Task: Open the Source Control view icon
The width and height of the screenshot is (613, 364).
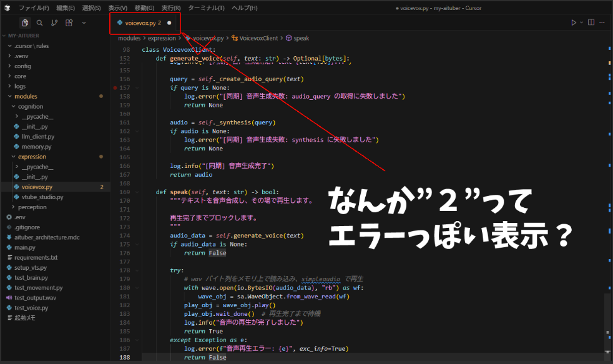Action: coord(54,22)
